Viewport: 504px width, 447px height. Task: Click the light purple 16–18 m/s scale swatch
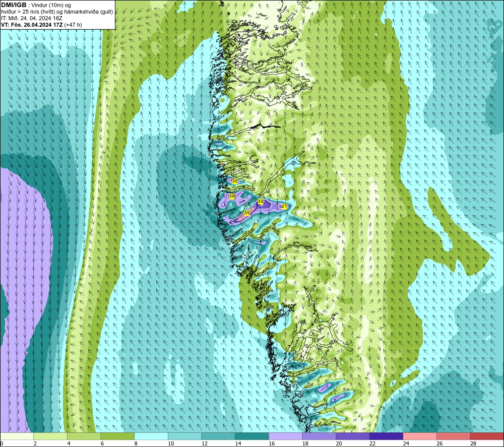285,436
